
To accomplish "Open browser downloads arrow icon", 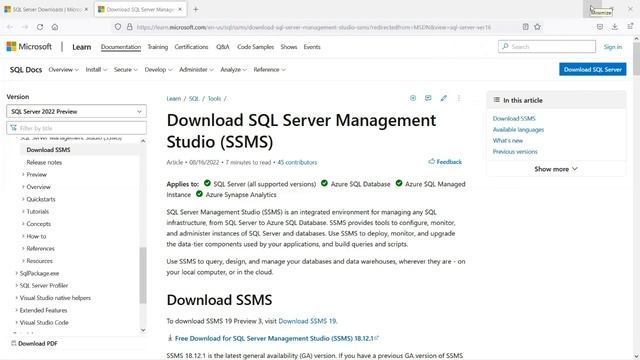I will tap(615, 27).
